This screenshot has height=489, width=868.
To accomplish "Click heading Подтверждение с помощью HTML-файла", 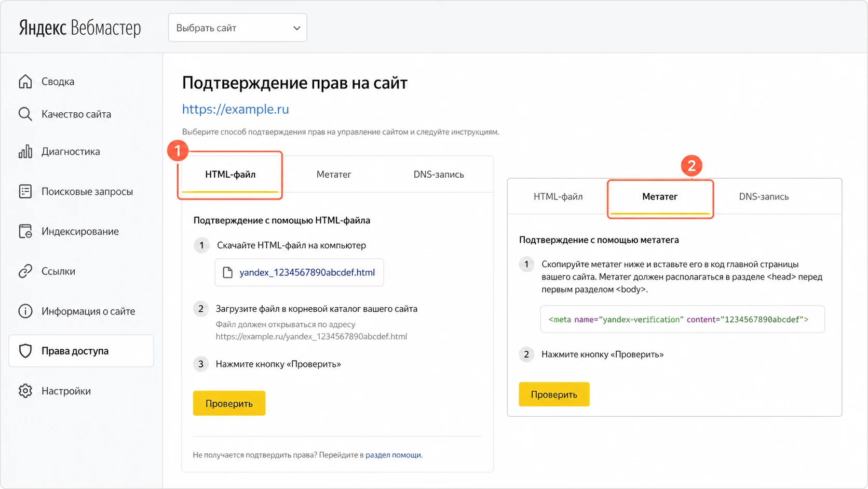I will pos(282,220).
